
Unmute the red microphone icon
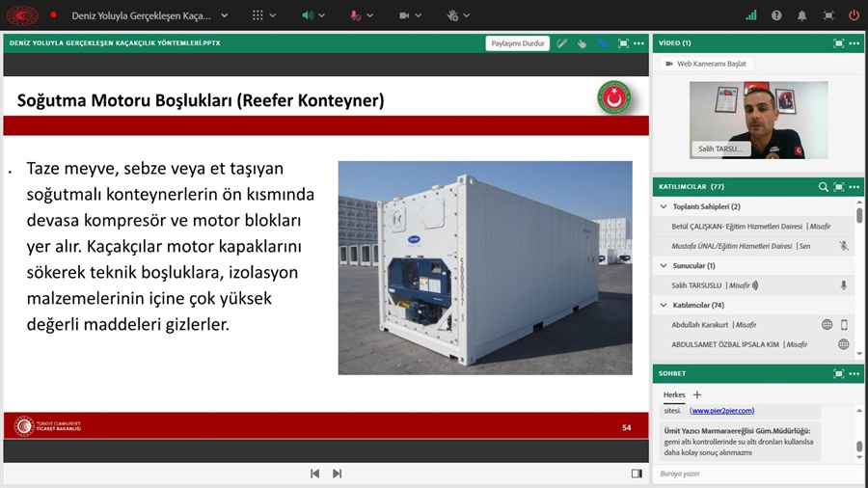point(355,15)
